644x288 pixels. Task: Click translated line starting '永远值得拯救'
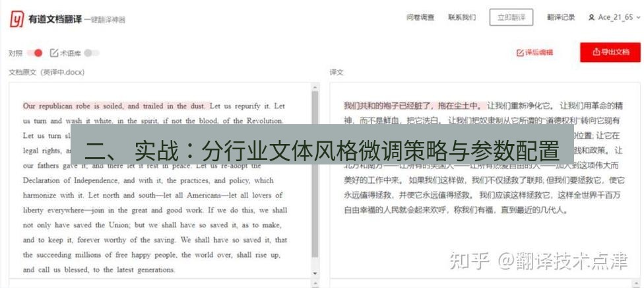[482, 195]
